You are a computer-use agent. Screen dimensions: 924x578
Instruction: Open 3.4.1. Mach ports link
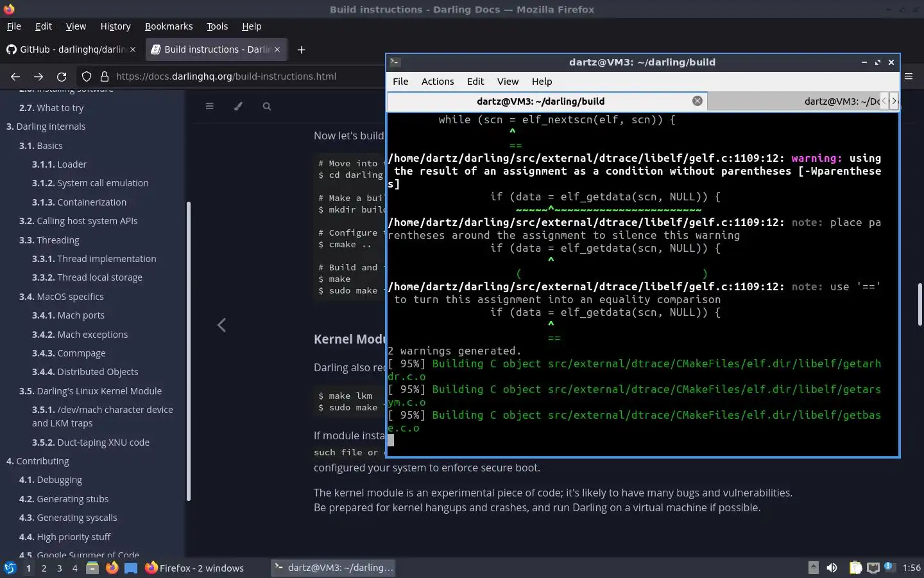(68, 315)
